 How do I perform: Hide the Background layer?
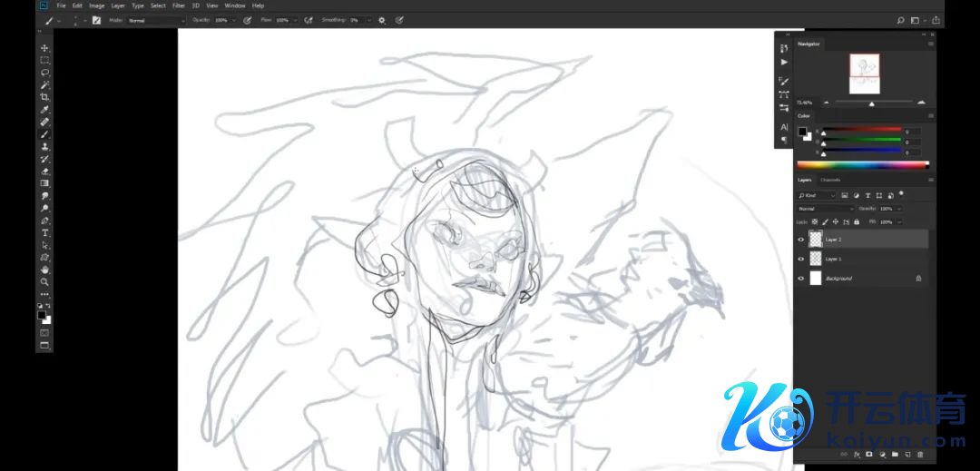click(800, 279)
